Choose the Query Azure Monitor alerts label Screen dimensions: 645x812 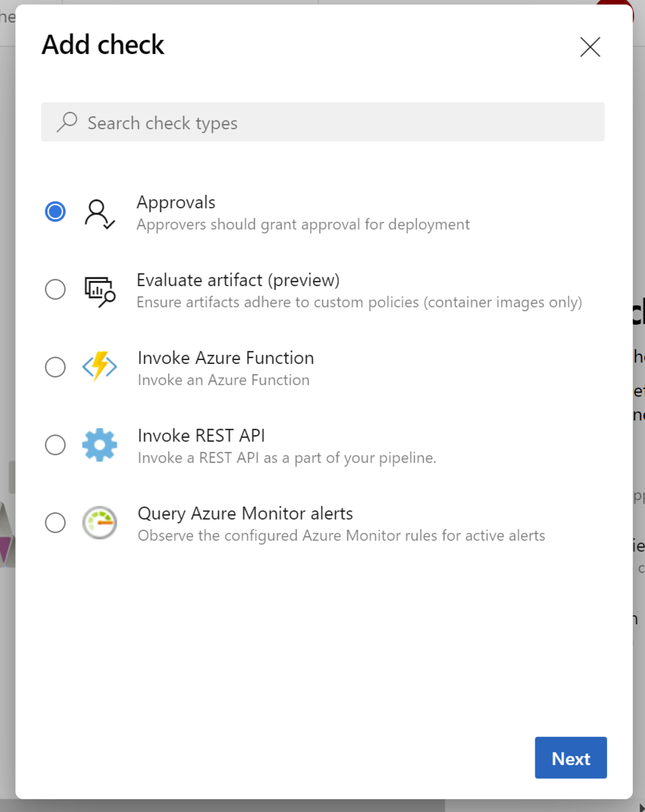pyautogui.click(x=245, y=514)
